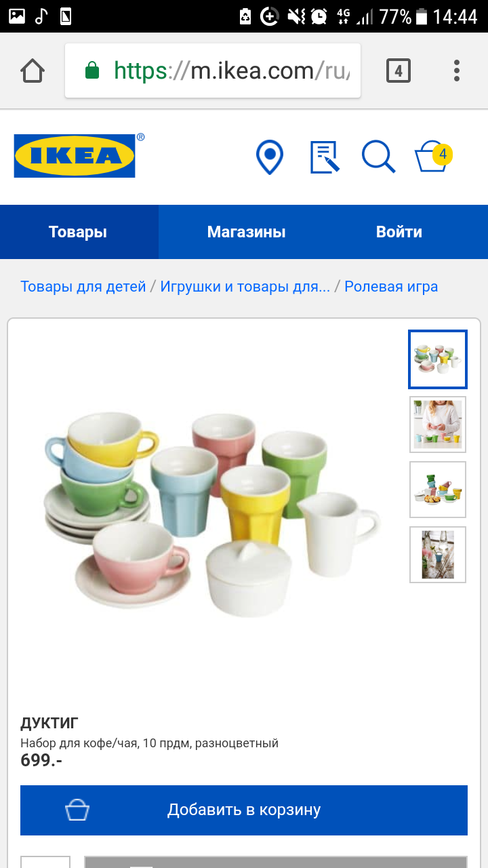Open the browser tab switcher showing 4
This screenshot has width=488, height=868.
(399, 71)
